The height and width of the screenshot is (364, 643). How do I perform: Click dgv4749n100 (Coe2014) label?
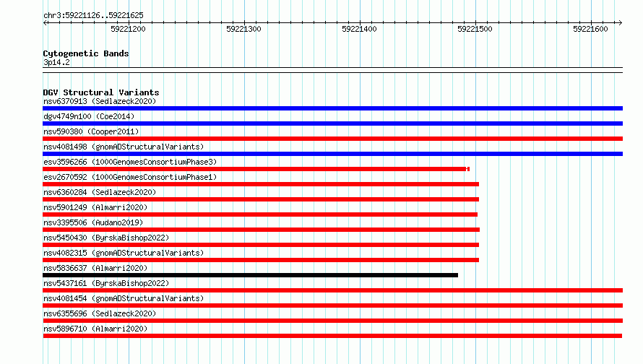pos(89,116)
